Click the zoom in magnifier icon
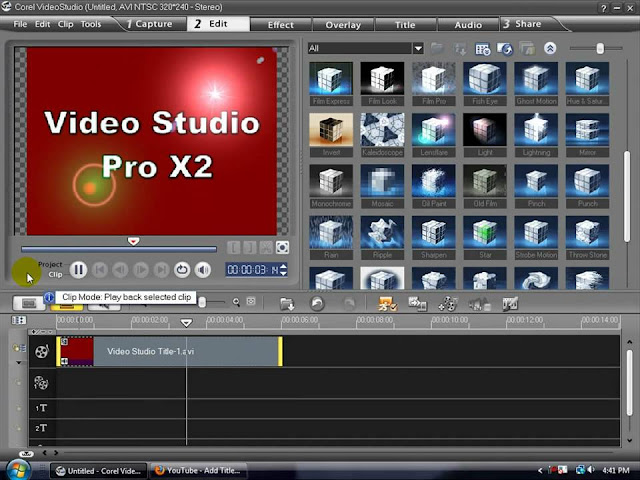 236,302
